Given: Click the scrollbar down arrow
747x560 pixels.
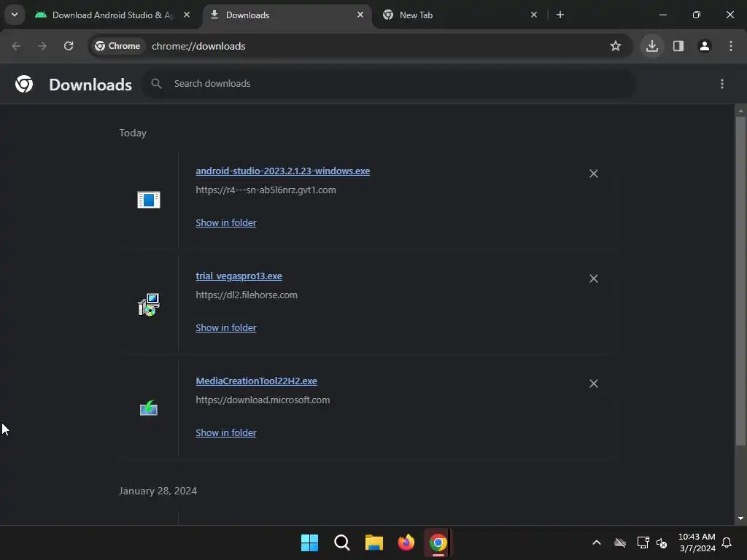Looking at the screenshot, I should pyautogui.click(x=740, y=518).
